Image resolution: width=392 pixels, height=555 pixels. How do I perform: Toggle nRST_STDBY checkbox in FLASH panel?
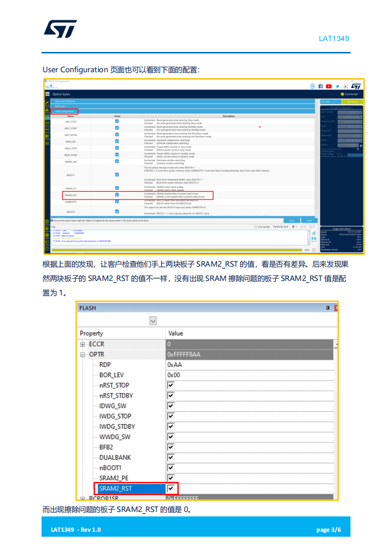pos(171,395)
